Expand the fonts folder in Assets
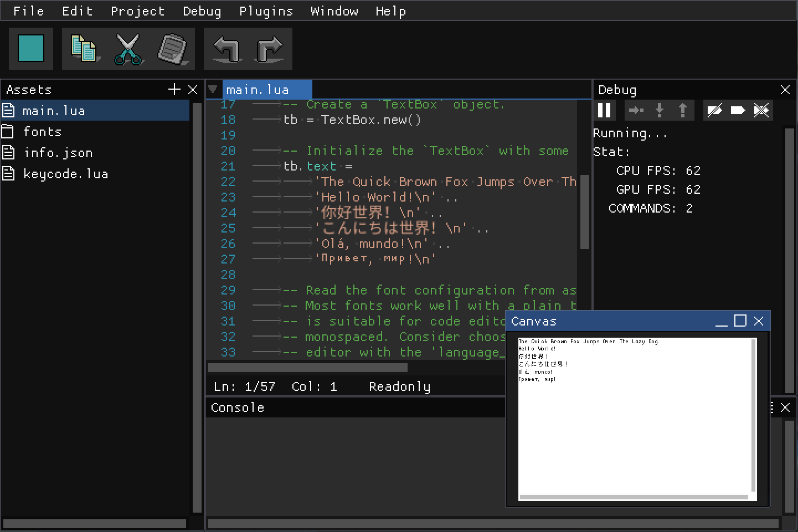Viewport: 798px width, 532px height. click(x=42, y=132)
